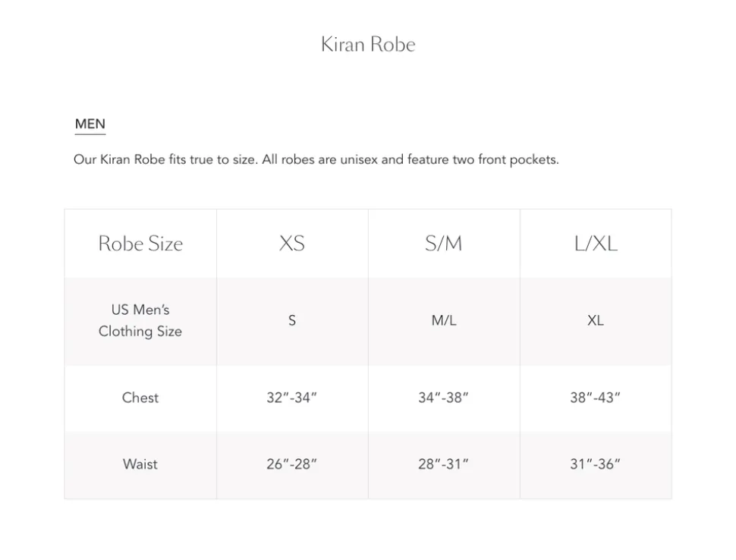This screenshot has width=736, height=560.
Task: Click the Robe Size column header
Action: 140,244
